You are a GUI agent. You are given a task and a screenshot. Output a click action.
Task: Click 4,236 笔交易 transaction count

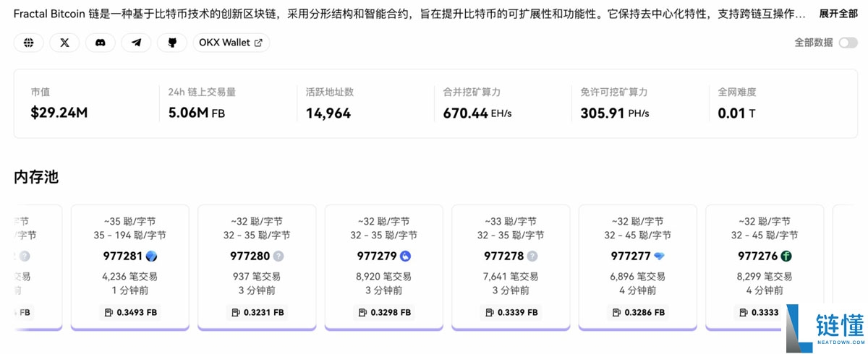[x=130, y=277]
